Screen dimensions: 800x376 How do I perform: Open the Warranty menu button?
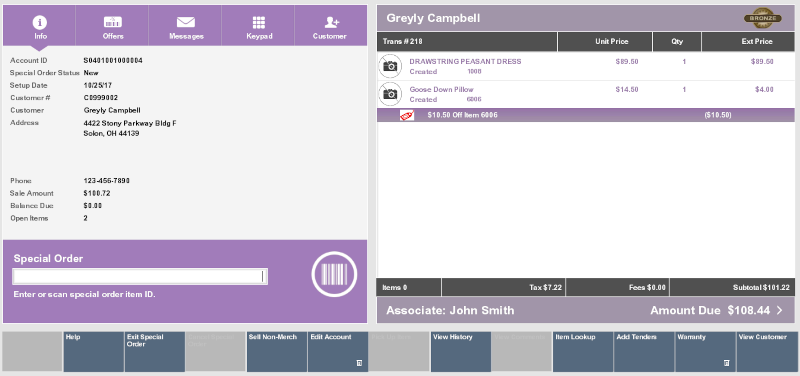point(705,352)
